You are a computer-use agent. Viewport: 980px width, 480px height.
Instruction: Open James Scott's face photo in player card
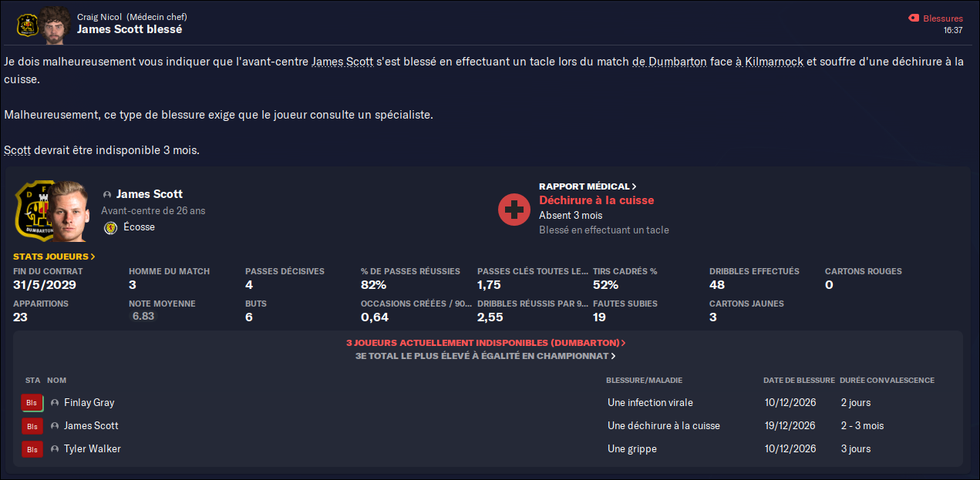click(69, 212)
